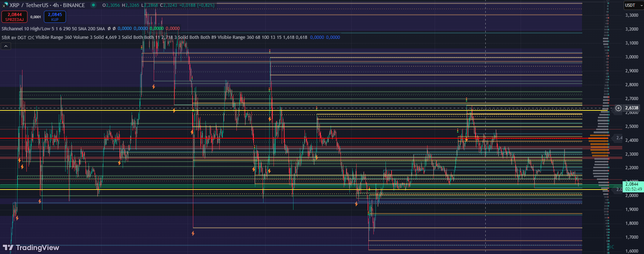This screenshot has width=644, height=254.
Task: Click the lightning bolt marker near chart bottom
Action: pos(193,233)
